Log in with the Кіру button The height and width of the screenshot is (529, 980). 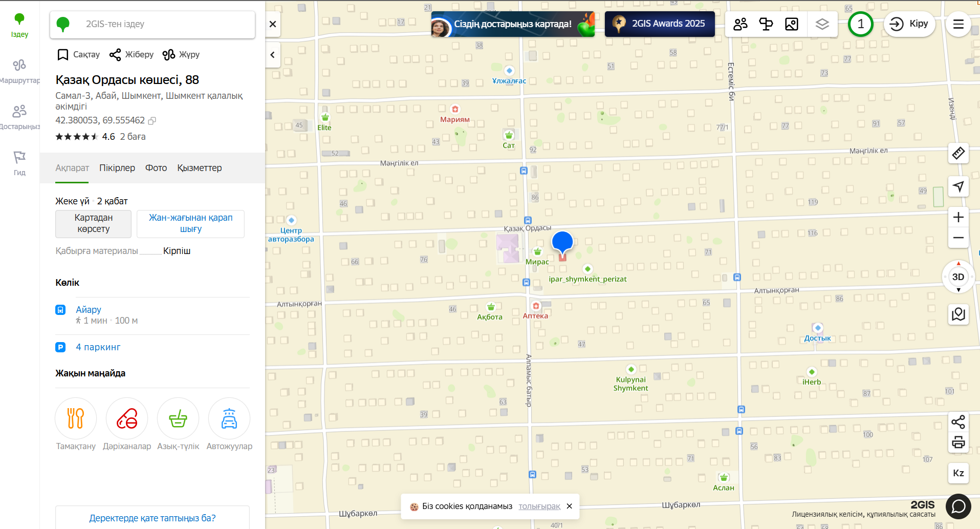(x=909, y=24)
